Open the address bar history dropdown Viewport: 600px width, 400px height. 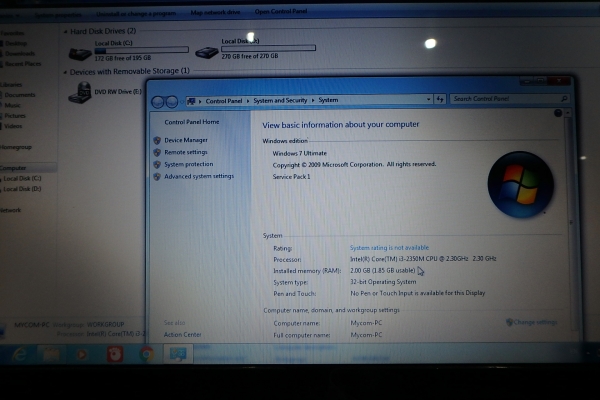tap(428, 100)
